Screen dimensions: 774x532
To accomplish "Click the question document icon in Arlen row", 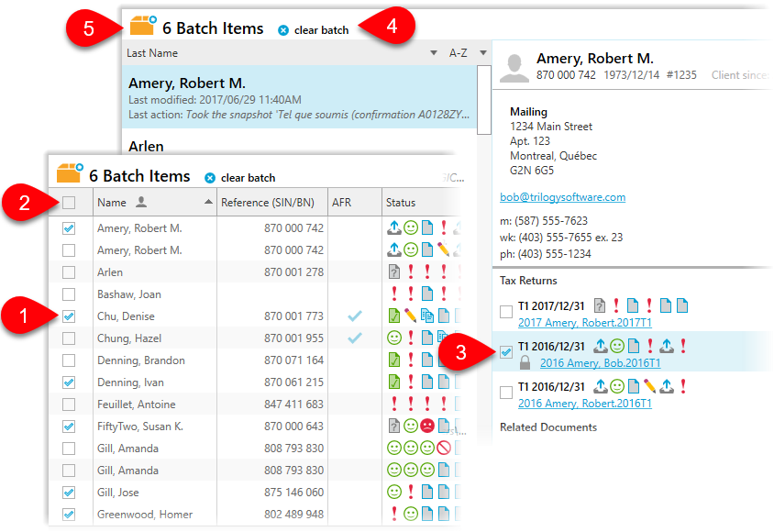I will point(394,272).
